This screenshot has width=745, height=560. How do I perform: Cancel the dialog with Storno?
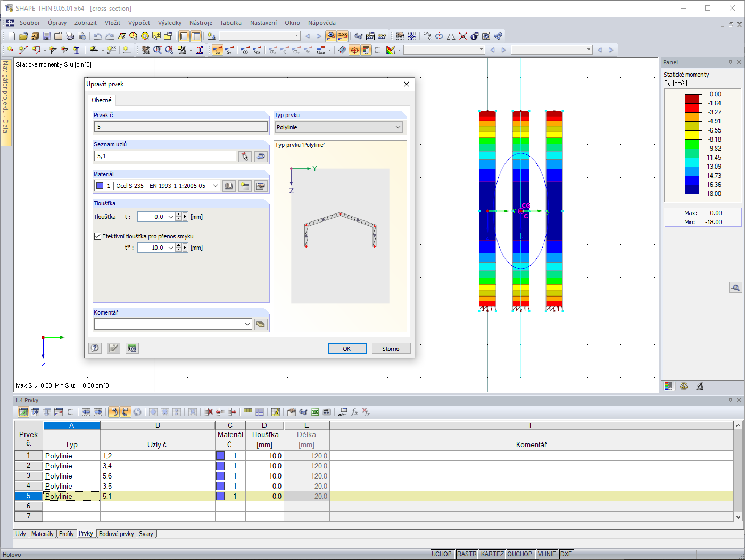tap(391, 349)
